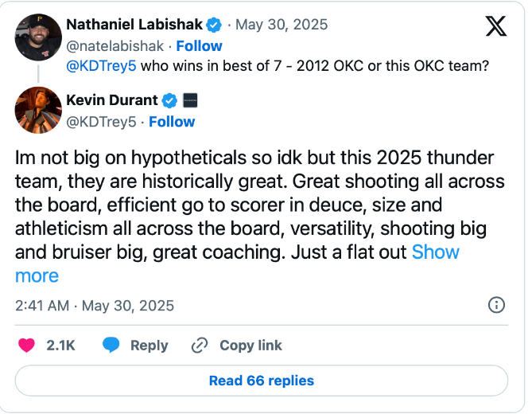
Task: Click the Reply label
Action: [x=149, y=345]
